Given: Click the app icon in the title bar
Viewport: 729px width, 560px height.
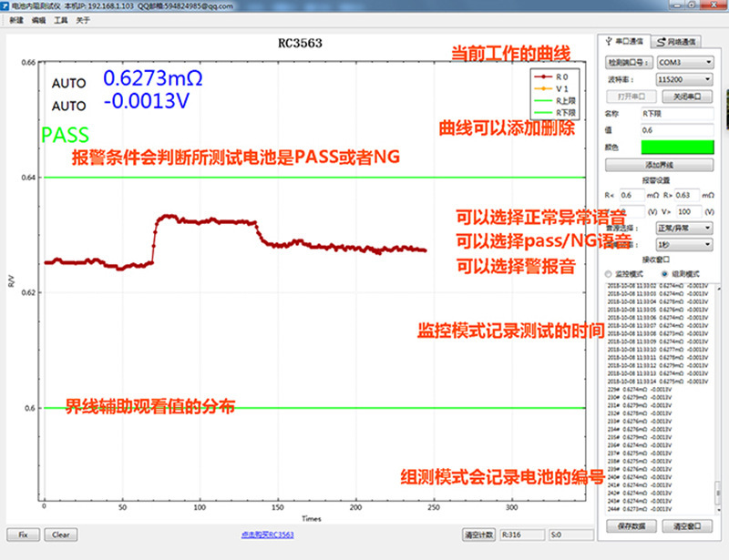Looking at the screenshot, I should [x=5, y=6].
